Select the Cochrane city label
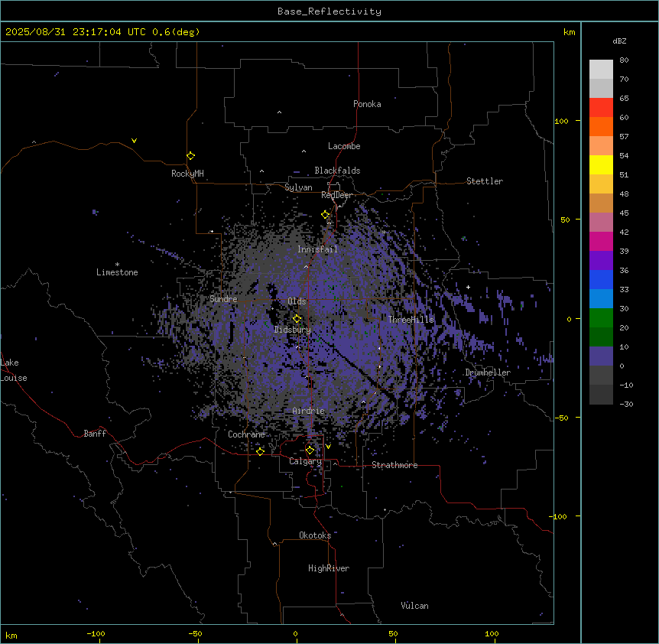 246,434
